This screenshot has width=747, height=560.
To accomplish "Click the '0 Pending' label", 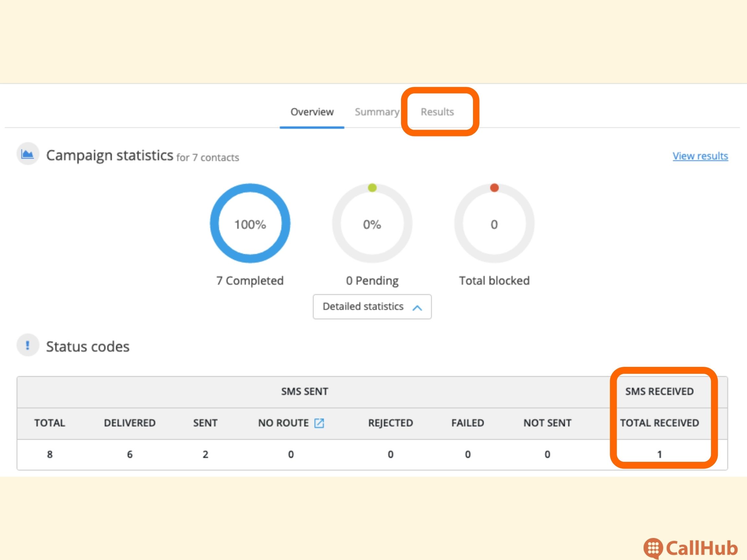I will (372, 281).
